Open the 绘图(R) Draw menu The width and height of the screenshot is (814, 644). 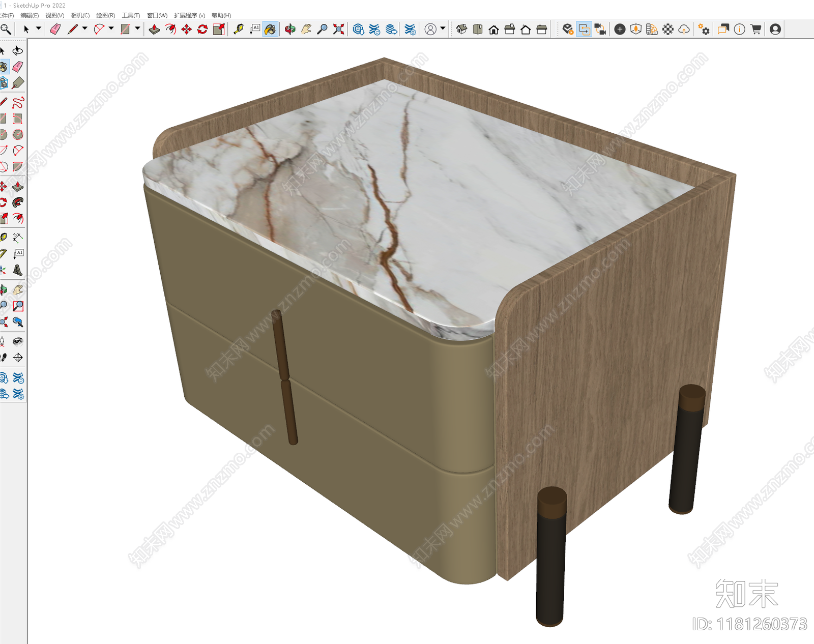coord(106,15)
